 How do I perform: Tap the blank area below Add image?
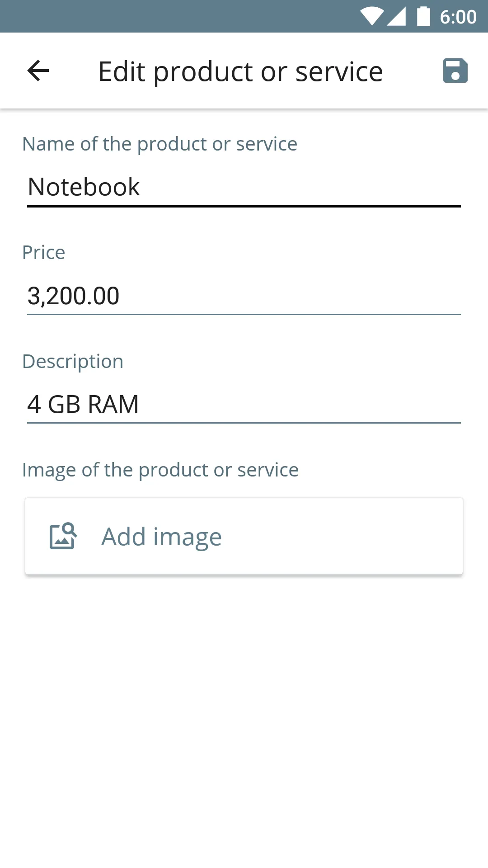(244, 723)
